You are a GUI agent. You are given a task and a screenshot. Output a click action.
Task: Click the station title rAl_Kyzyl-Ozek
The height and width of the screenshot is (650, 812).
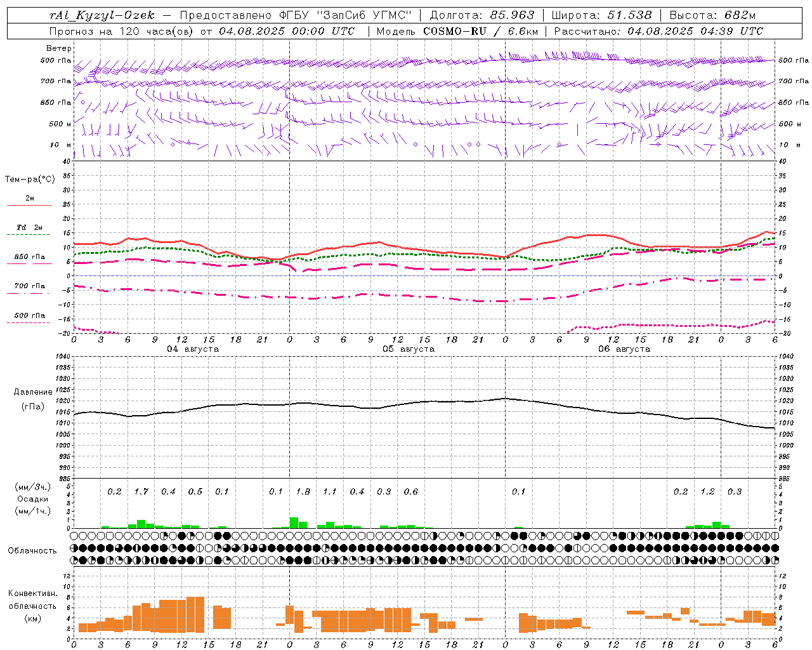click(x=101, y=16)
